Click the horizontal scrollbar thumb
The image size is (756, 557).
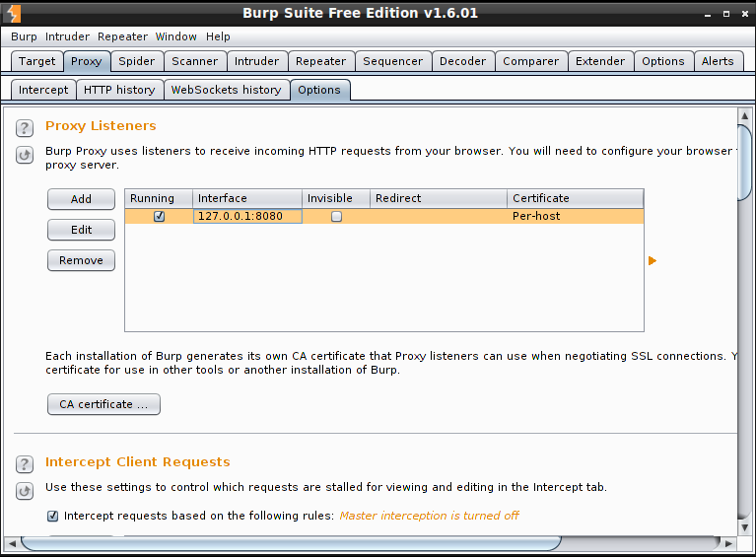coord(291,543)
